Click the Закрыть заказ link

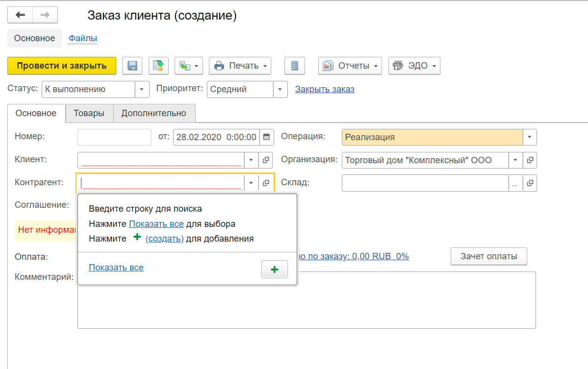click(325, 89)
